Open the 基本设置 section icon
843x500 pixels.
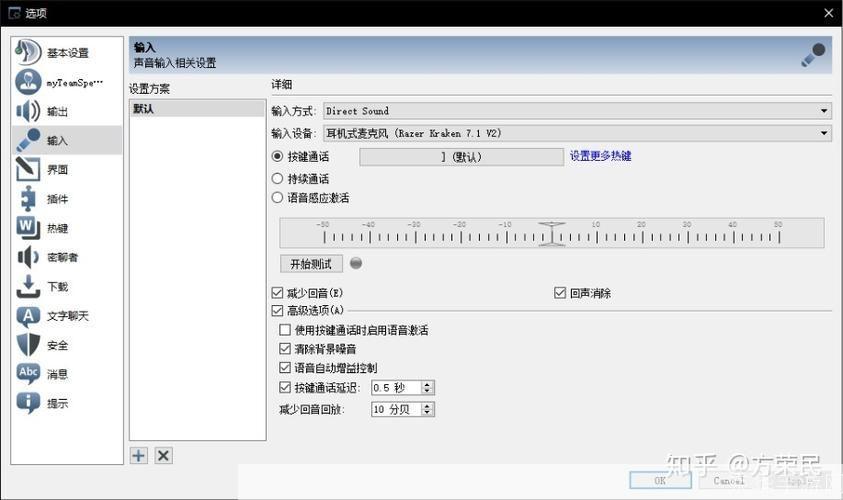(28, 52)
